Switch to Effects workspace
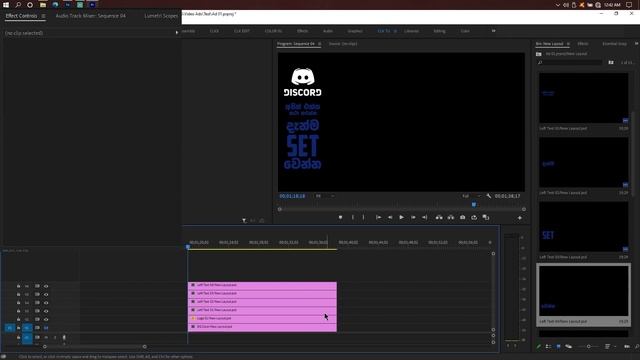The height and width of the screenshot is (360, 640). (302, 31)
